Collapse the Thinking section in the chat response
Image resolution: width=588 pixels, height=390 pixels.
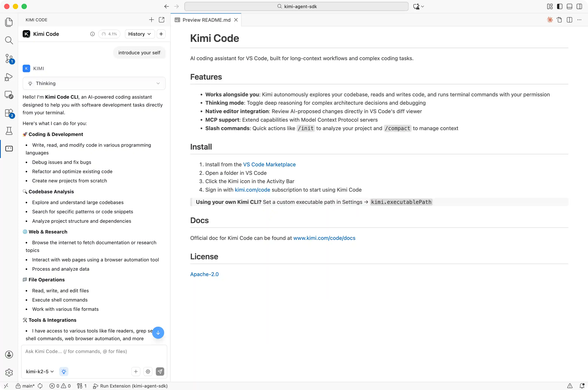pyautogui.click(x=158, y=83)
